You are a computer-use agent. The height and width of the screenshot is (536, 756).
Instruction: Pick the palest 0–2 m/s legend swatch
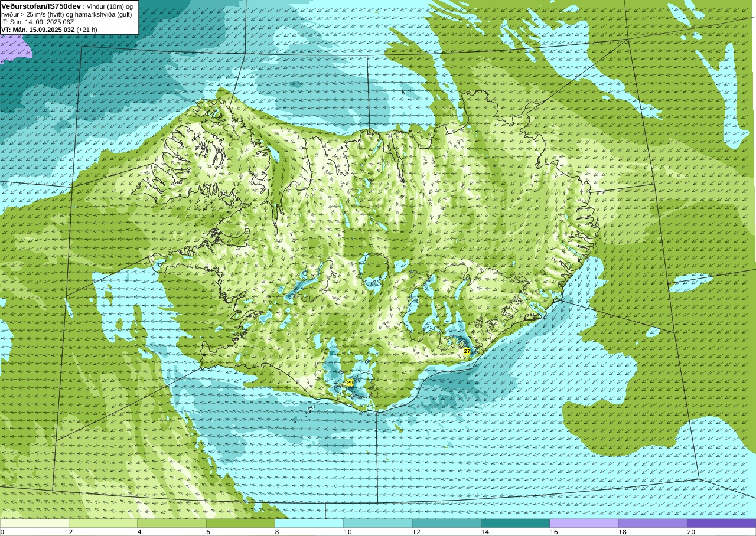[34, 523]
